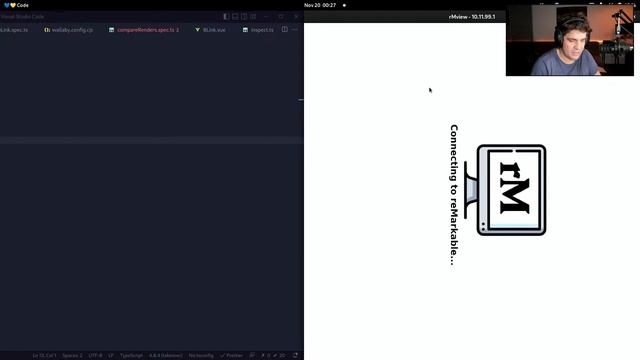
Task: Click Spaces: 2 indentation status
Action: (72, 356)
